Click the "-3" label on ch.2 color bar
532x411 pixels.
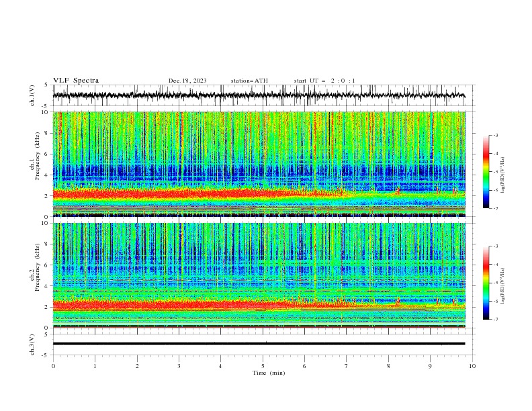(495, 246)
